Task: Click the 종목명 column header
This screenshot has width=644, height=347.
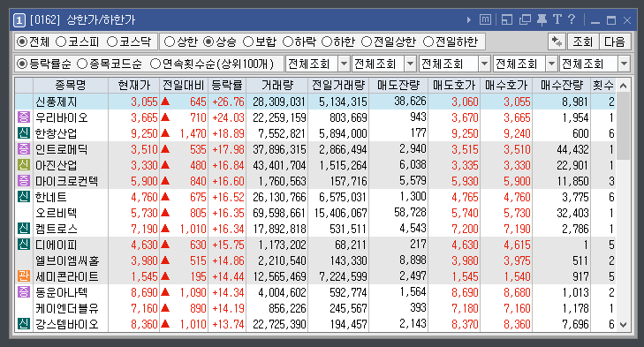Action: [x=71, y=86]
